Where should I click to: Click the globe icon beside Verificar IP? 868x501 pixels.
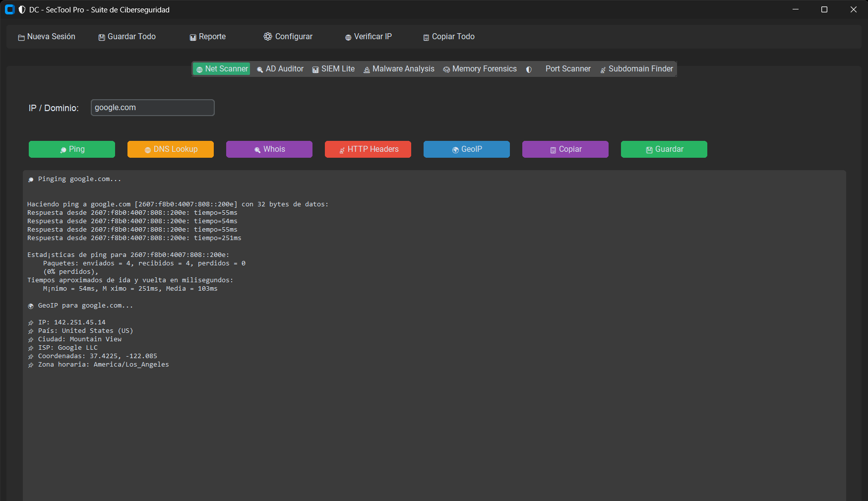[348, 38]
